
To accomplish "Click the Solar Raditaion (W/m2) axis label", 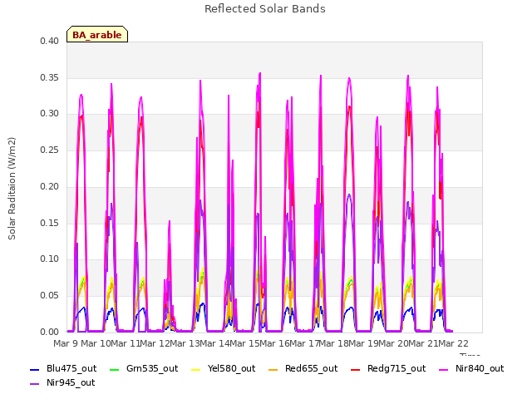I will 12,189.
